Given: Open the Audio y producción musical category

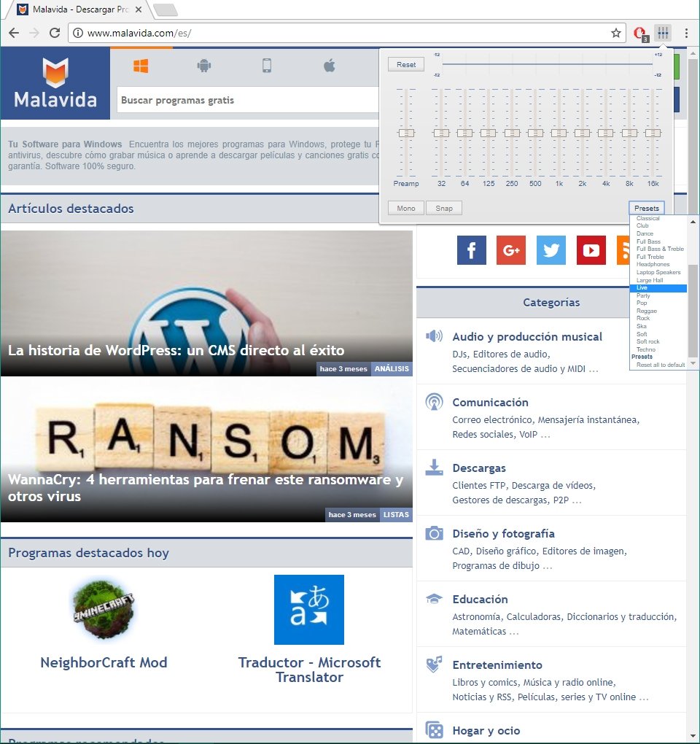Looking at the screenshot, I should coord(527,336).
